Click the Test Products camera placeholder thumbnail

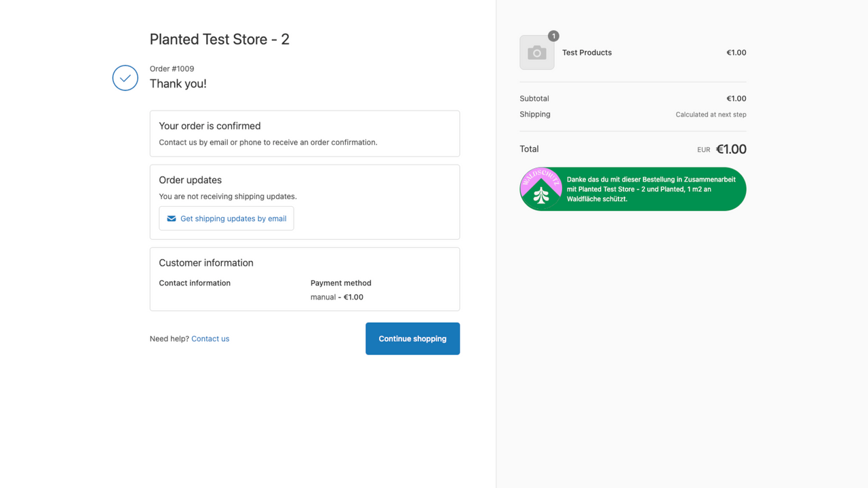coord(537,53)
